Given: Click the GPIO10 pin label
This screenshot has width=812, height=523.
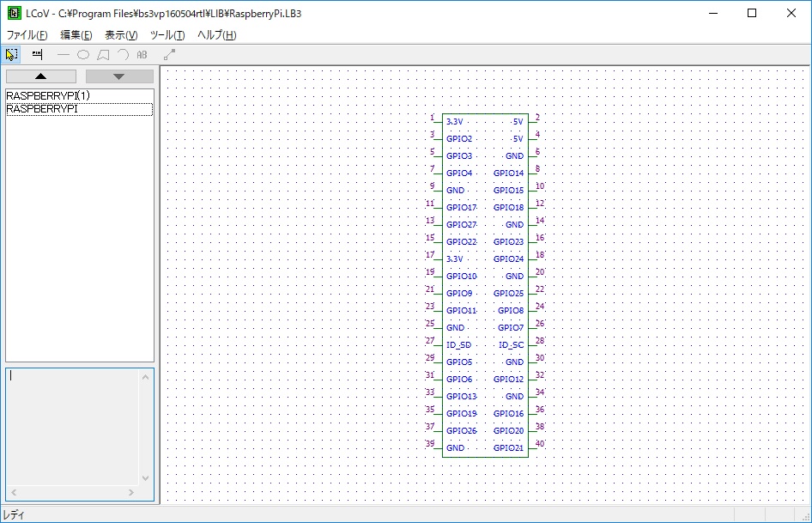Looking at the screenshot, I should click(x=462, y=277).
